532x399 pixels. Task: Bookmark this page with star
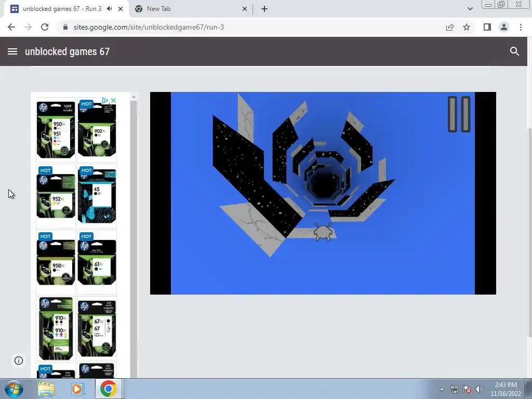467,27
